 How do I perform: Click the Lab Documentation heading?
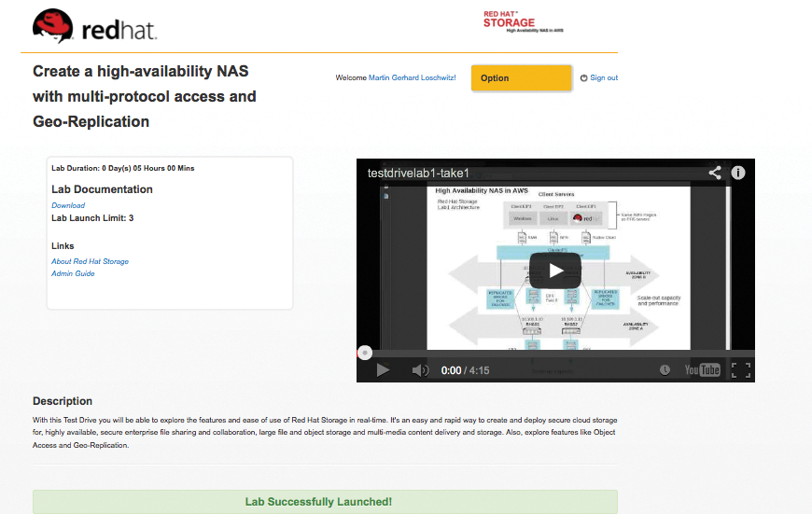point(102,189)
